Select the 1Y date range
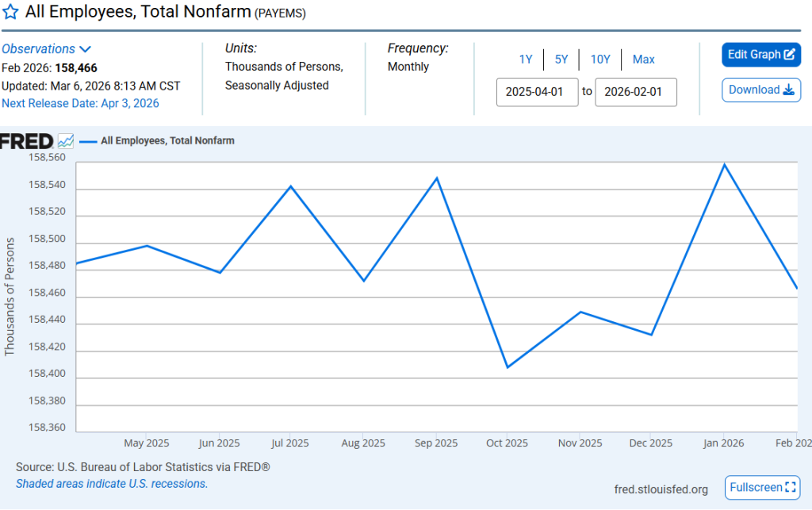812x510 pixels. click(526, 59)
